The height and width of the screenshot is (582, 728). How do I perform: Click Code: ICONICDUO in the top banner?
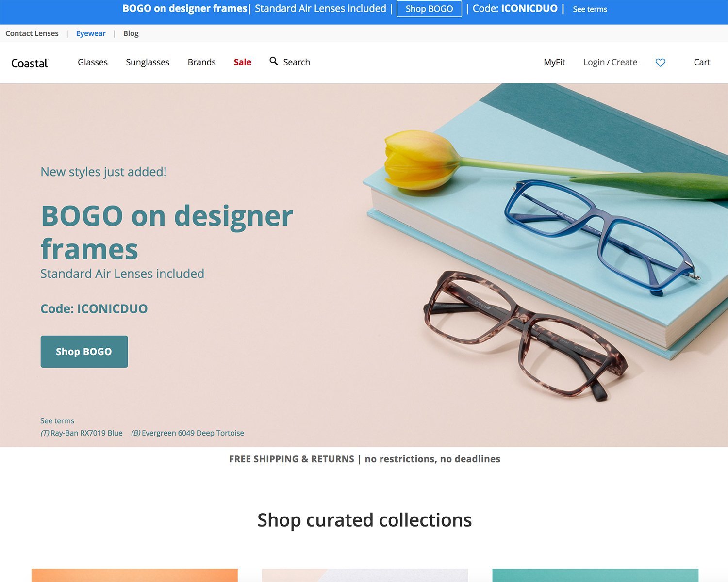(515, 9)
